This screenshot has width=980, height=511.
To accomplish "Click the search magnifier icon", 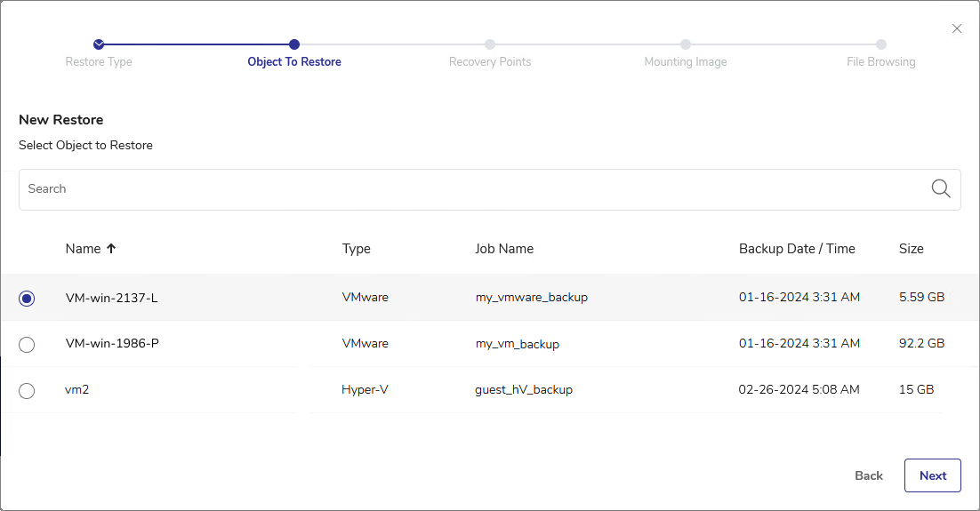I will tap(941, 188).
